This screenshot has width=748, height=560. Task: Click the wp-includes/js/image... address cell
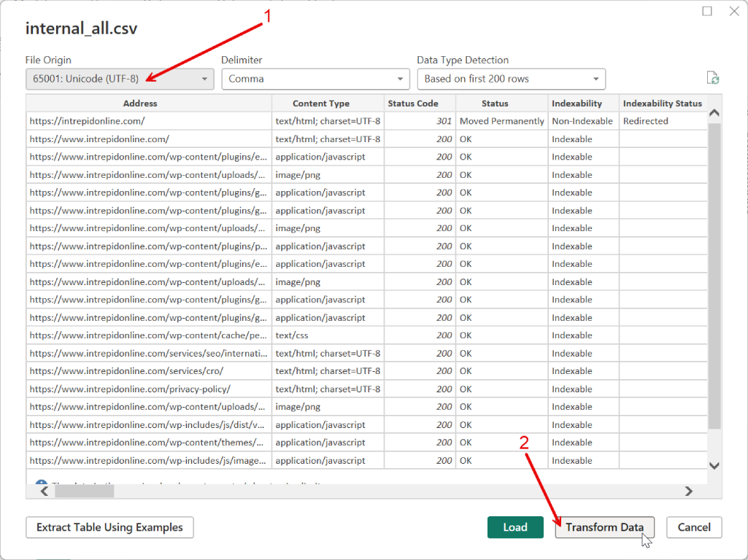point(149,460)
